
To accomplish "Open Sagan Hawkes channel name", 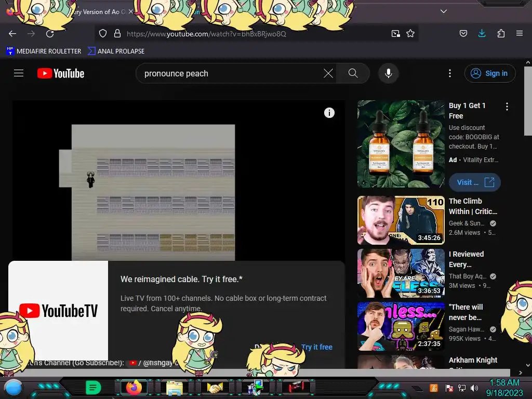I will click(467, 329).
